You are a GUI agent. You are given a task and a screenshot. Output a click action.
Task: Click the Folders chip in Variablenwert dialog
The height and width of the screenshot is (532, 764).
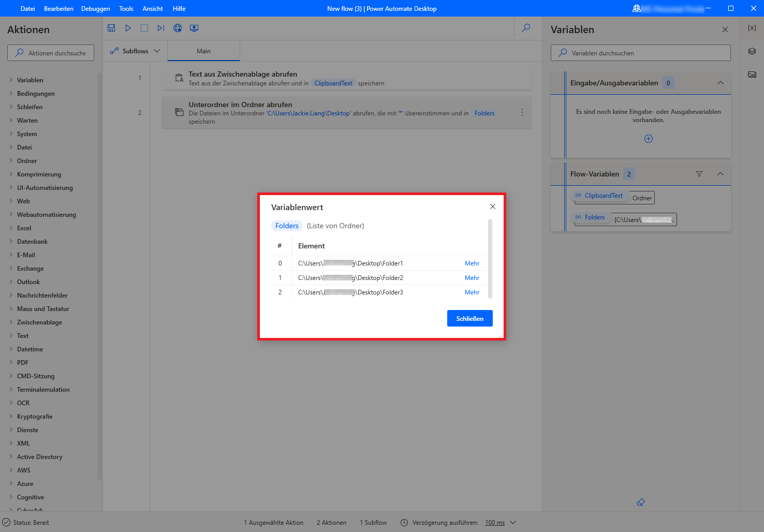click(287, 226)
